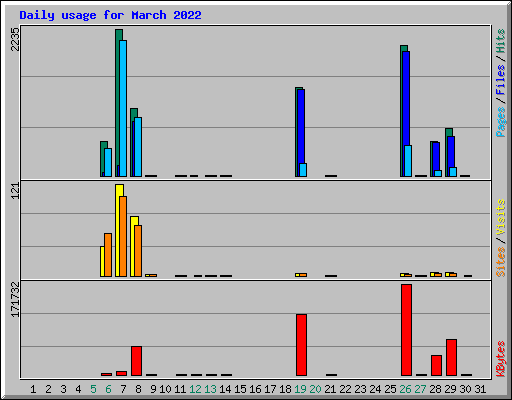
Task: Click the 171732 KBytes axis value
Action: pyautogui.click(x=15, y=299)
